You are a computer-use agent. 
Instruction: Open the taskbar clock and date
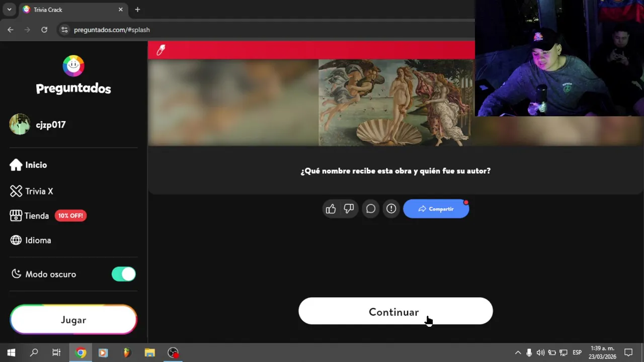tap(603, 352)
